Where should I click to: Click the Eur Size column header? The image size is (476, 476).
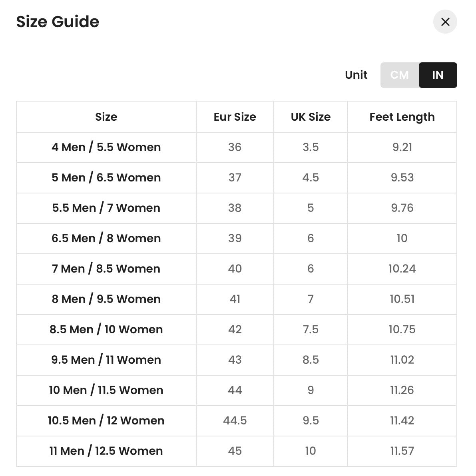point(235,117)
